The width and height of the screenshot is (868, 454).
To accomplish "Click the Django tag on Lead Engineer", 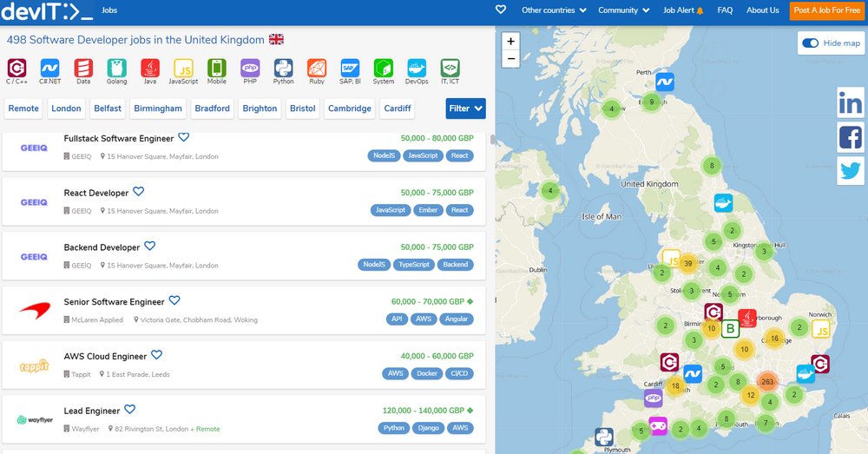I will click(429, 427).
